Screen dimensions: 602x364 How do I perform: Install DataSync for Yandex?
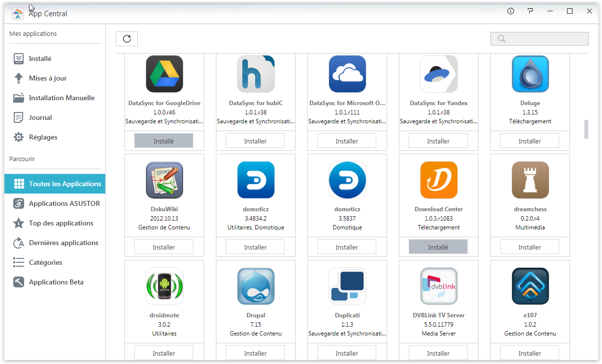[x=438, y=141]
